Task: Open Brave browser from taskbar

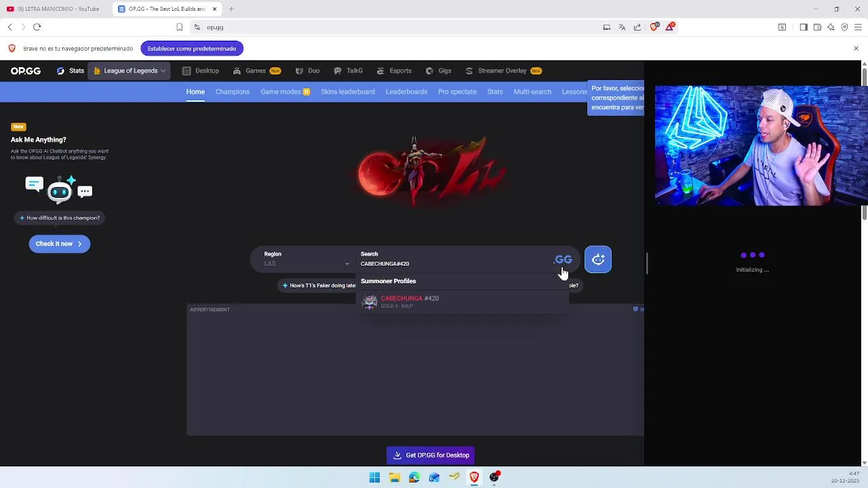Action: (x=474, y=478)
